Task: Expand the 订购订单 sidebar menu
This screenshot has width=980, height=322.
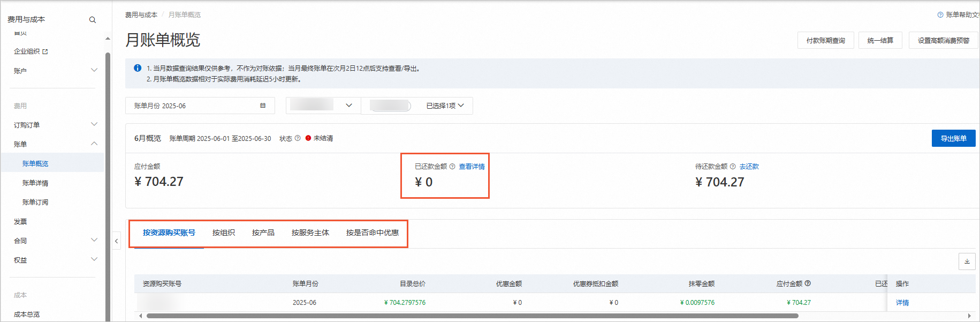Action: pos(94,124)
